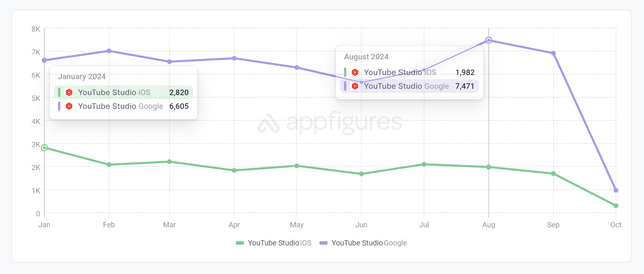Screen dimensions: 644x274
Task: Select September Google data point
Action: click(553, 53)
